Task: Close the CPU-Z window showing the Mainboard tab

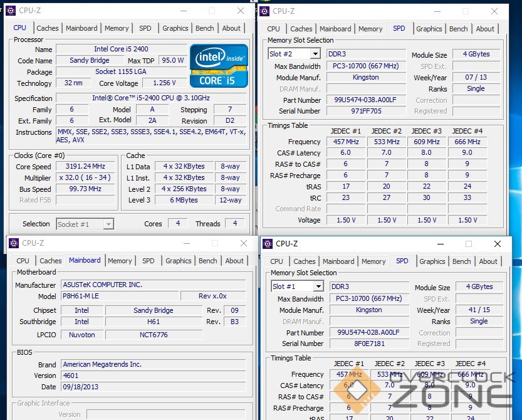Action: [x=244, y=243]
